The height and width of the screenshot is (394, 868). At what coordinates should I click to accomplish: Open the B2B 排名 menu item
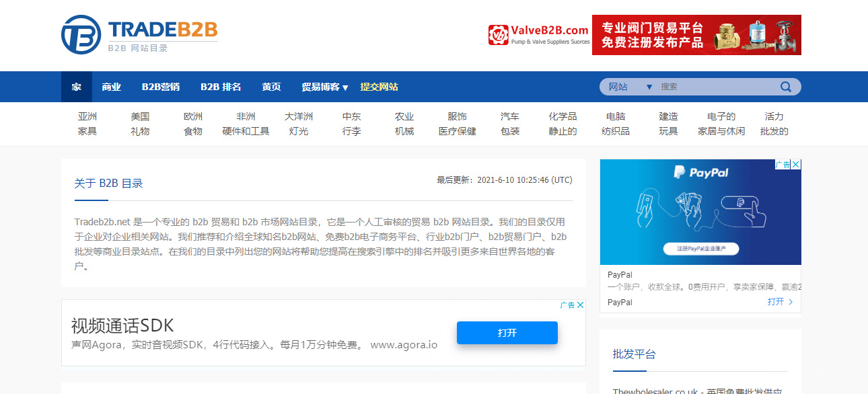click(x=221, y=87)
